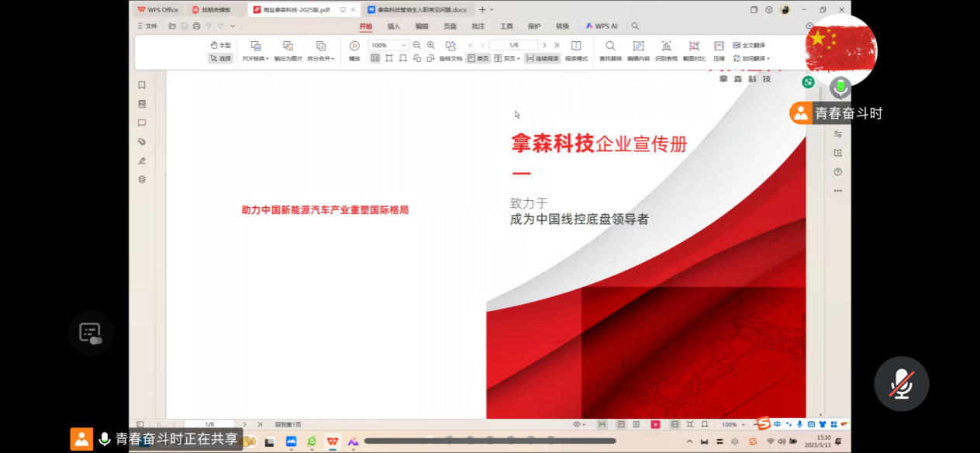Open the WPS AI assistant

602,26
